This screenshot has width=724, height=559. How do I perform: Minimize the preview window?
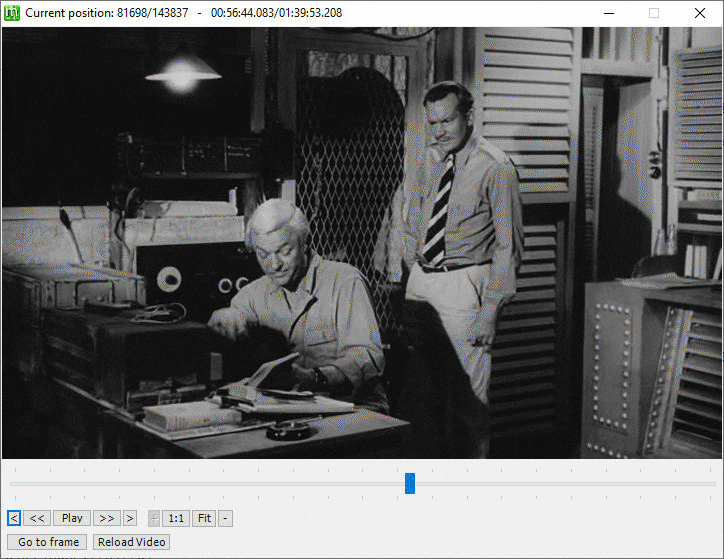point(609,13)
